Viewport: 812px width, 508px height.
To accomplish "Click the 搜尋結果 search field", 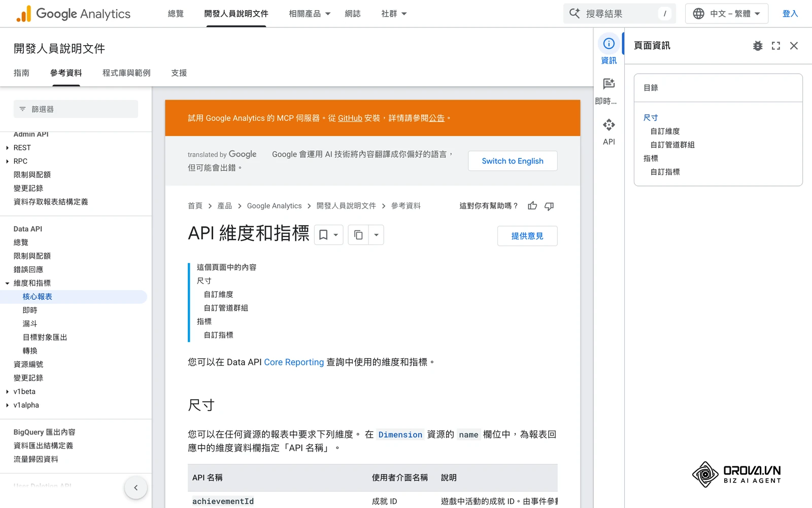I will (x=619, y=14).
